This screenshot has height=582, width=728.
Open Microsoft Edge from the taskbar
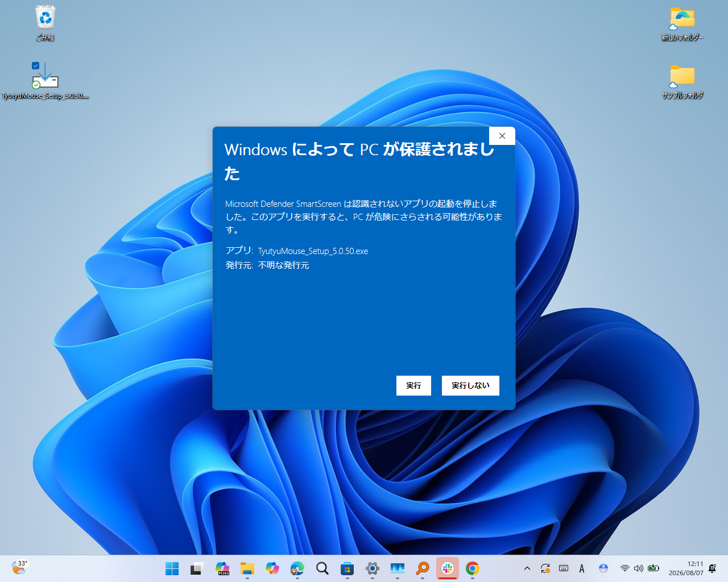(x=297, y=568)
